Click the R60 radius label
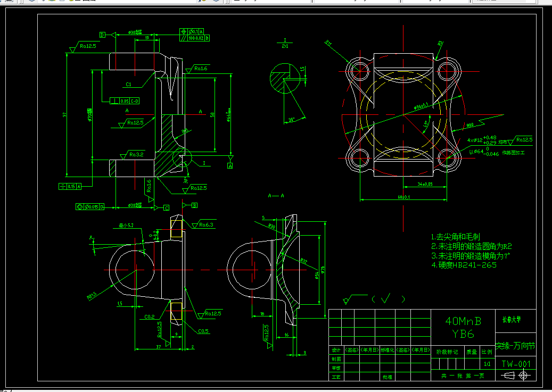 (471, 126)
